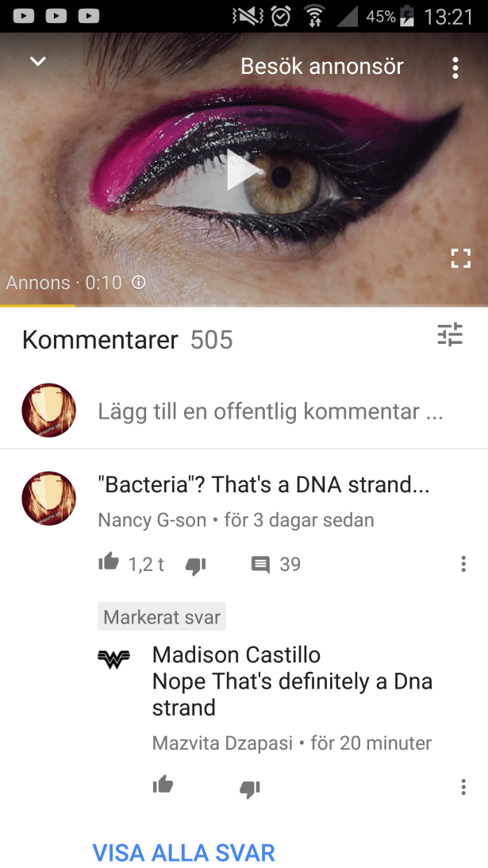Enter fullscreen mode
Viewport: 488px width, 868px height.
[x=460, y=259]
